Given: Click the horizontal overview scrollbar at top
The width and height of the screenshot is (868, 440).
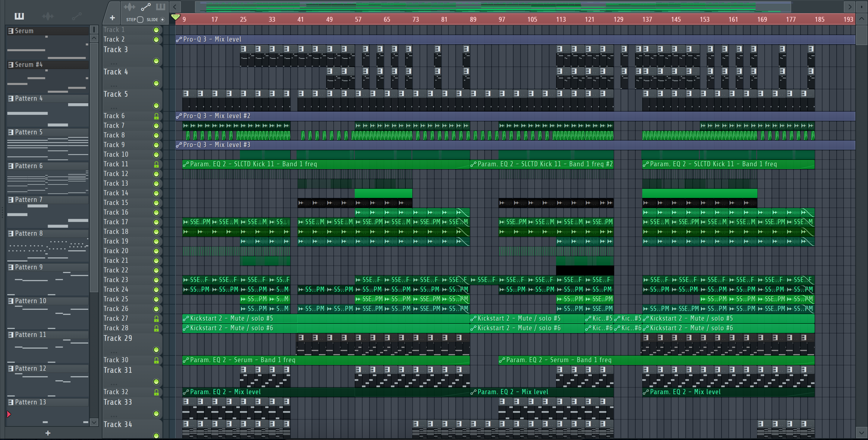Looking at the screenshot, I should point(493,6).
